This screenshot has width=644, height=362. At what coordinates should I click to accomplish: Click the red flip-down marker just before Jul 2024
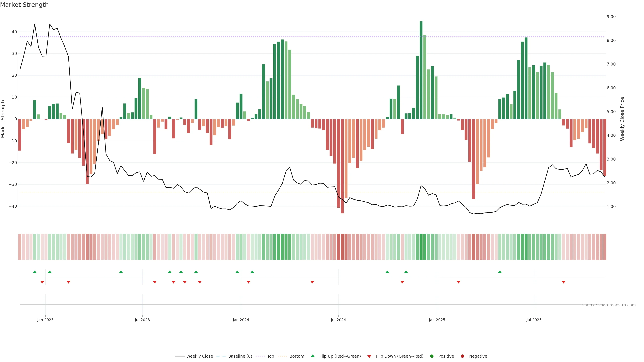point(312,282)
